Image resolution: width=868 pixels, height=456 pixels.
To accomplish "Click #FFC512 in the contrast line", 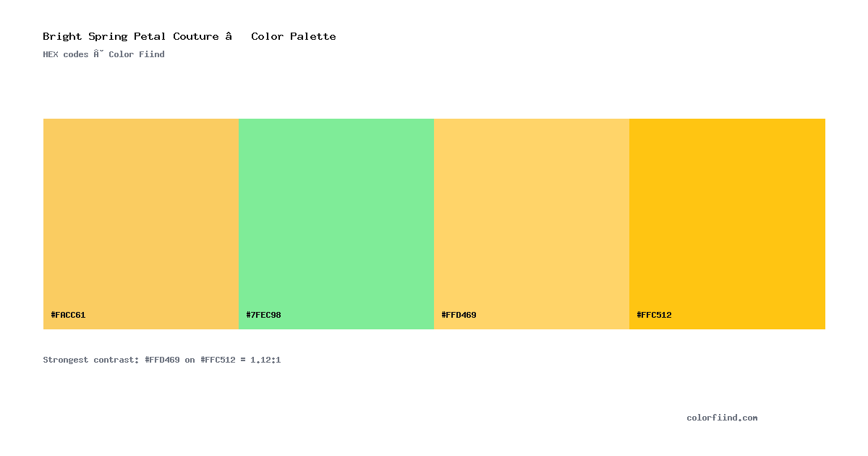I will 218,360.
